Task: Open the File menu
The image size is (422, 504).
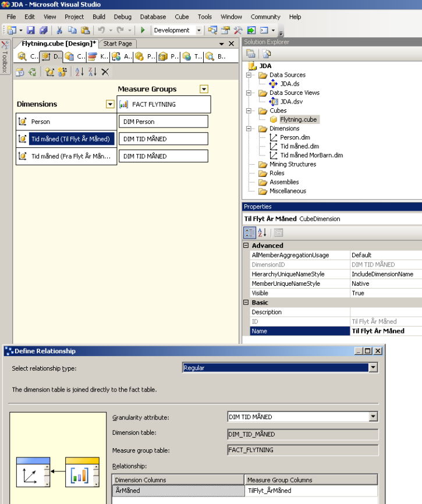Action: pyautogui.click(x=11, y=17)
